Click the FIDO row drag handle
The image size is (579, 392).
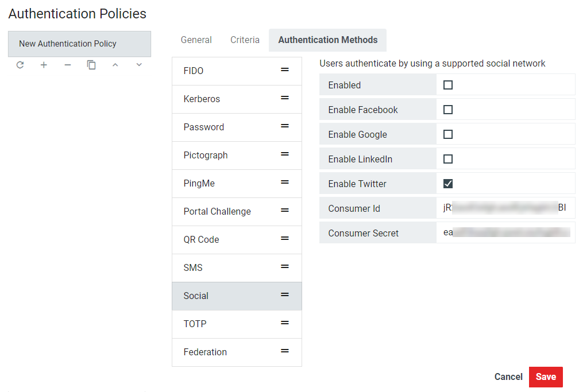[284, 70]
